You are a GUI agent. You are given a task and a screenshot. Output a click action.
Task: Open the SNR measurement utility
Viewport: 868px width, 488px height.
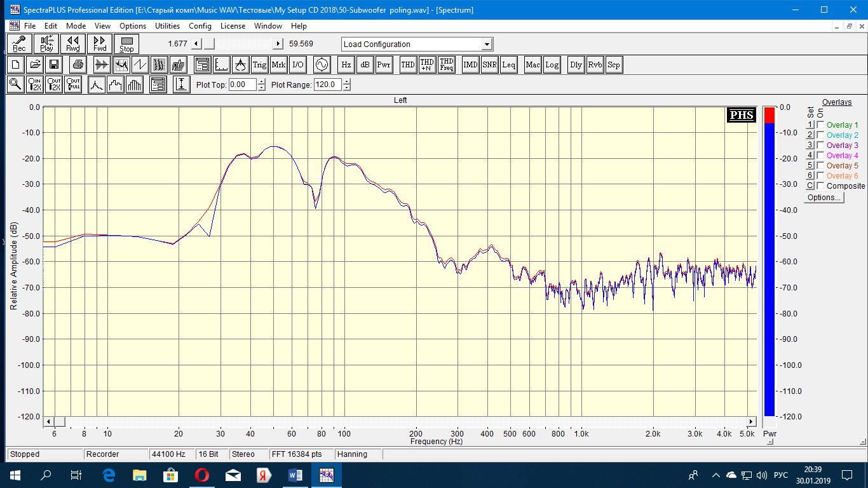pos(489,64)
